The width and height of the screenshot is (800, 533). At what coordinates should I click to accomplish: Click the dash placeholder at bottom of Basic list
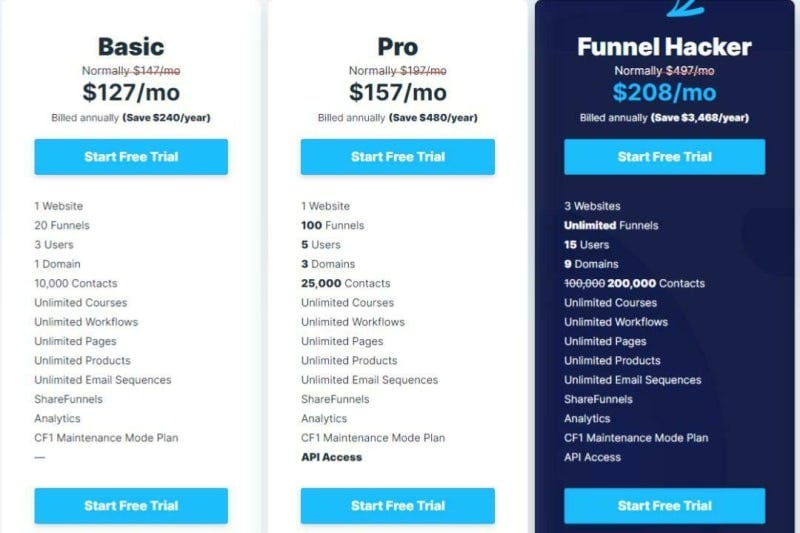point(40,457)
